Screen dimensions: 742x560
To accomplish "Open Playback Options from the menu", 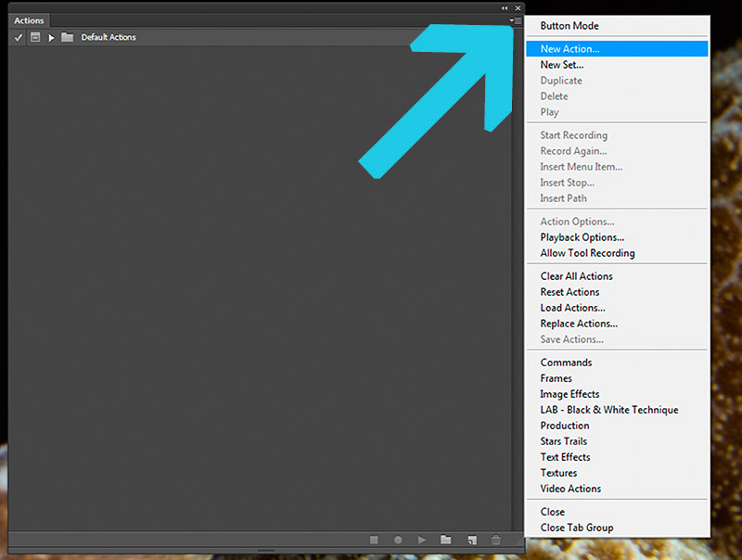I will pos(582,237).
